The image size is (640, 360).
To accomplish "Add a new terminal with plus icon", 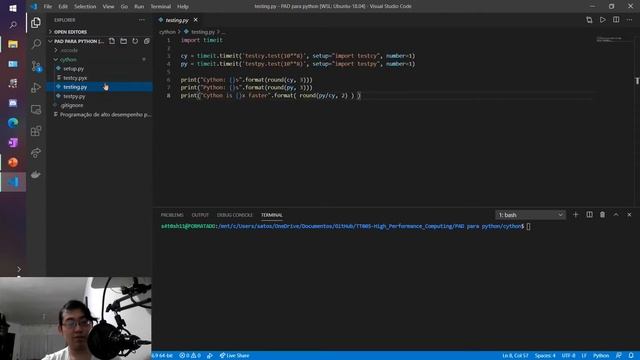I will coord(576,215).
